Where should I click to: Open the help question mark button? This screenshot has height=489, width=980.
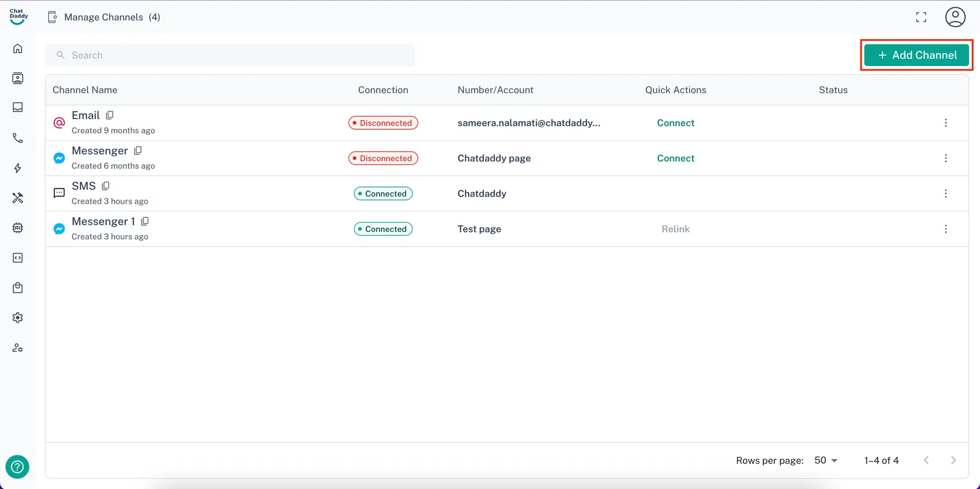click(17, 467)
